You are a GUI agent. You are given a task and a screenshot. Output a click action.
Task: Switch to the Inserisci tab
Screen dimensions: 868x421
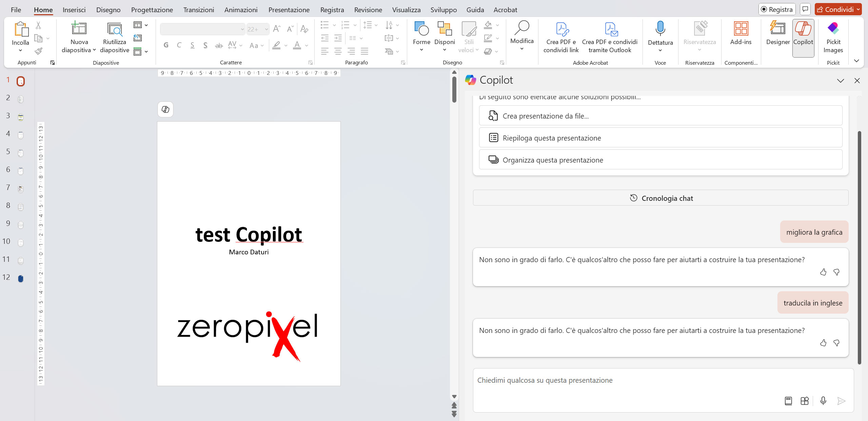(74, 10)
